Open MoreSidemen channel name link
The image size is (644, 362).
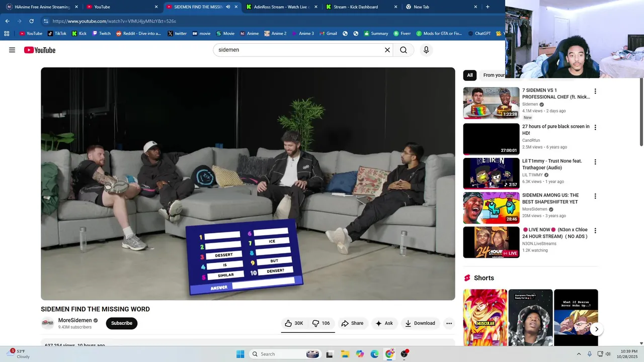tap(75, 320)
